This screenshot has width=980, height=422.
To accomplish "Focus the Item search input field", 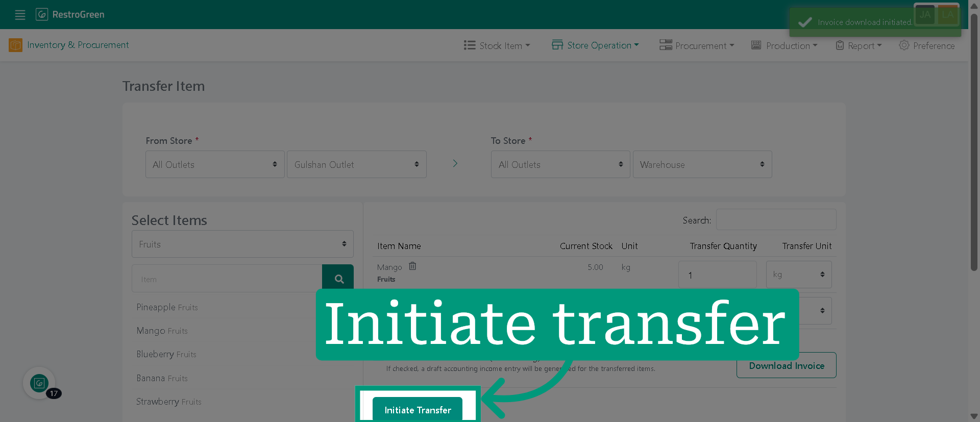I will 227,279.
